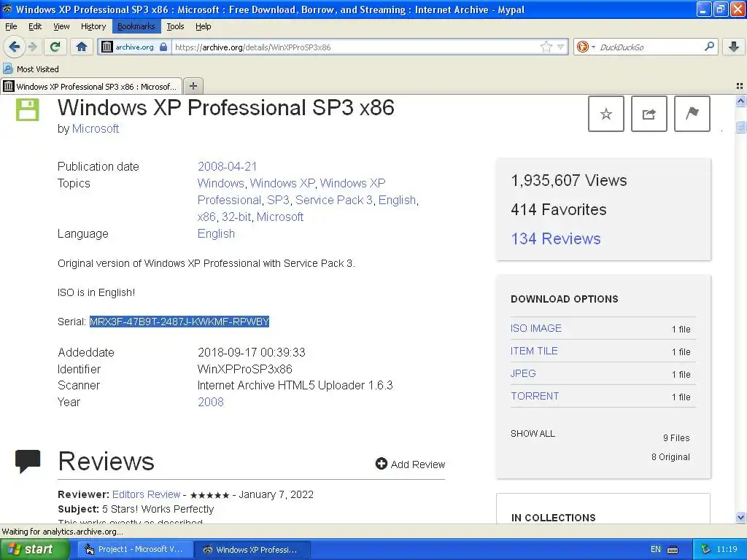Select the Windows XP Professional browser tab
Viewport: 747px width, 560px height.
pos(91,86)
